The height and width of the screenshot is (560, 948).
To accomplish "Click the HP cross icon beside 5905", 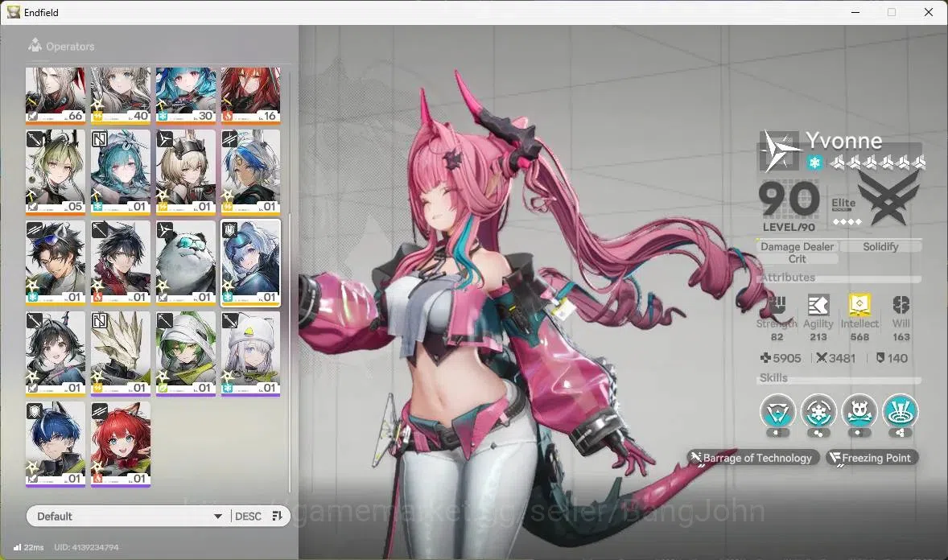I will pyautogui.click(x=765, y=358).
